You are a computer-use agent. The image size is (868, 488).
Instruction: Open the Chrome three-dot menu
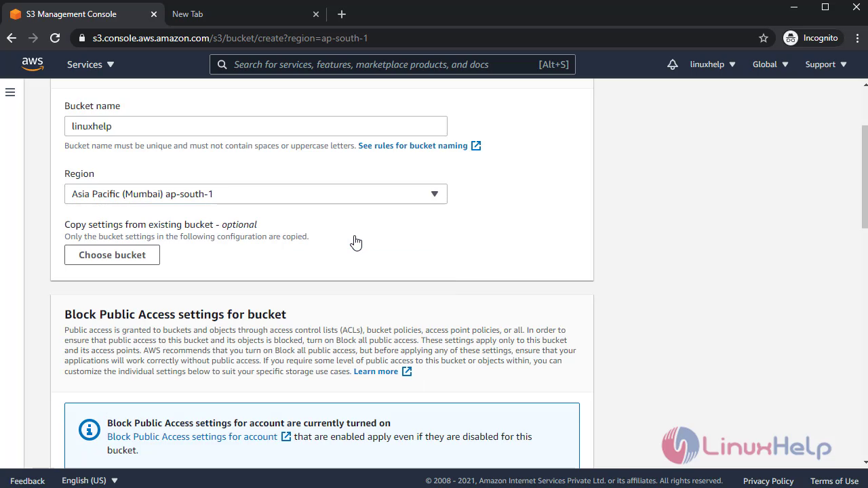(x=856, y=38)
